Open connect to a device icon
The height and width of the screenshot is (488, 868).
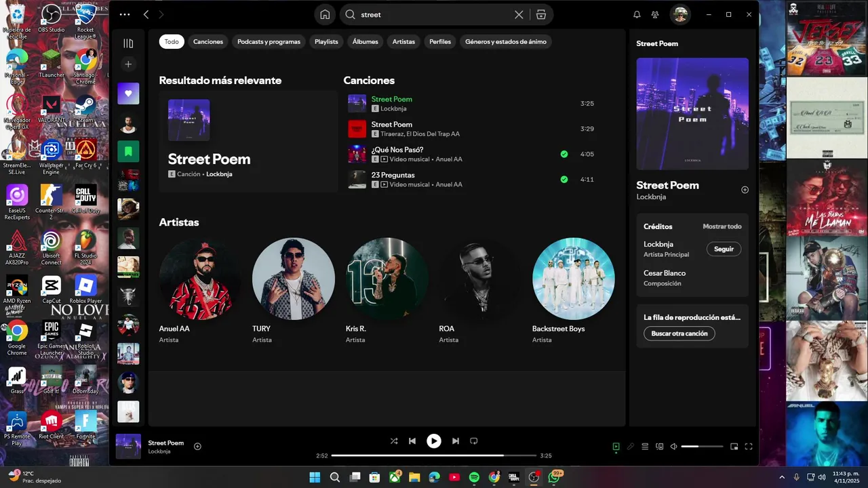click(x=660, y=447)
